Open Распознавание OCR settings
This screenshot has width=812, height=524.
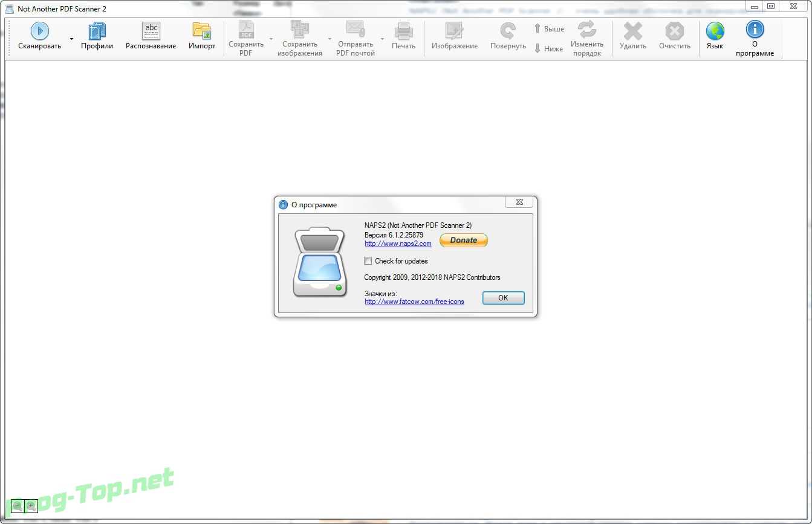pos(151,37)
